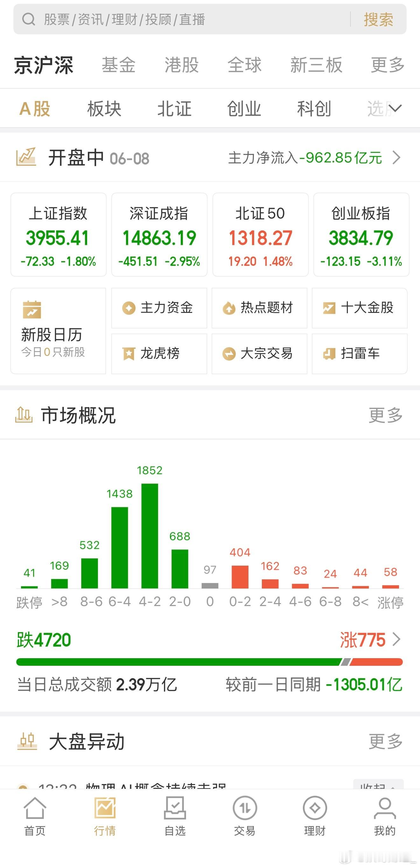Image resolution: width=420 pixels, height=868 pixels.
Task: Open the trend chart icon beside 开盘中
Action: coord(26,157)
